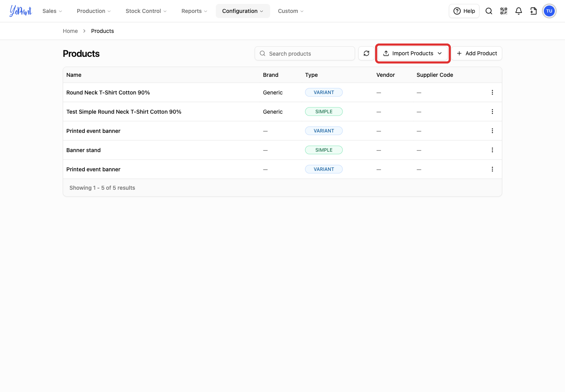Click the Vendor column header
This screenshot has height=392, width=565.
coord(386,75)
